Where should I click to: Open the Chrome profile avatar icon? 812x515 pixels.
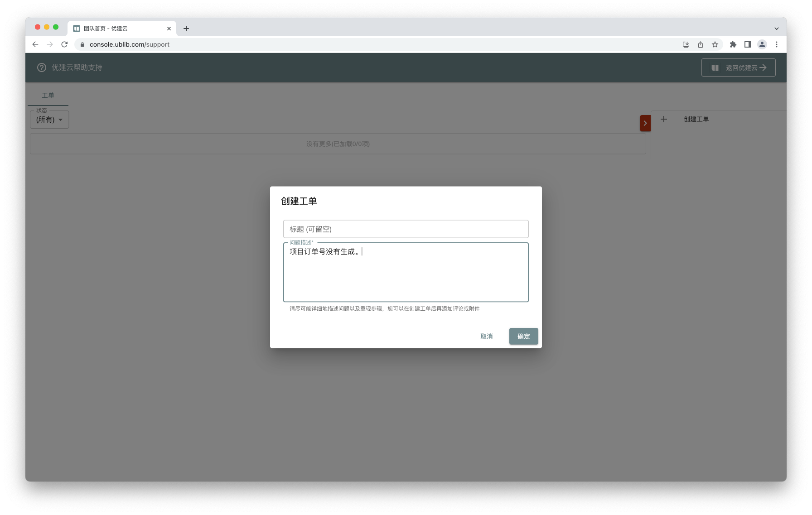762,44
